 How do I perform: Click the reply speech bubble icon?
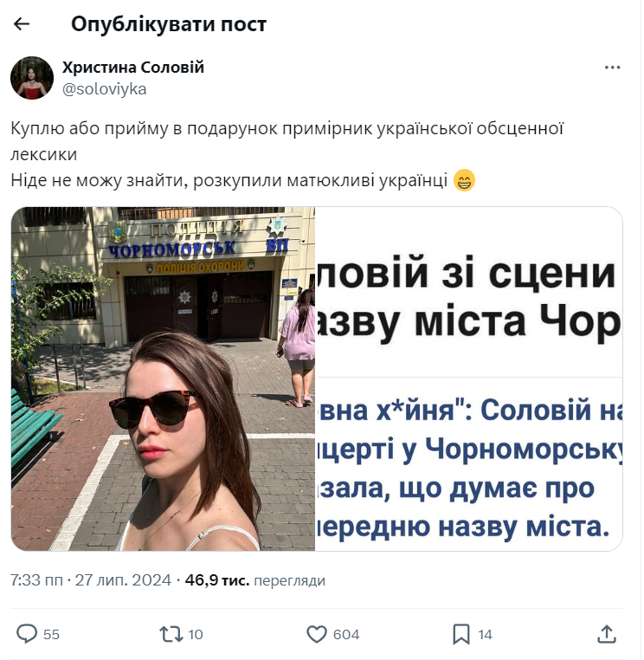pos(27,634)
